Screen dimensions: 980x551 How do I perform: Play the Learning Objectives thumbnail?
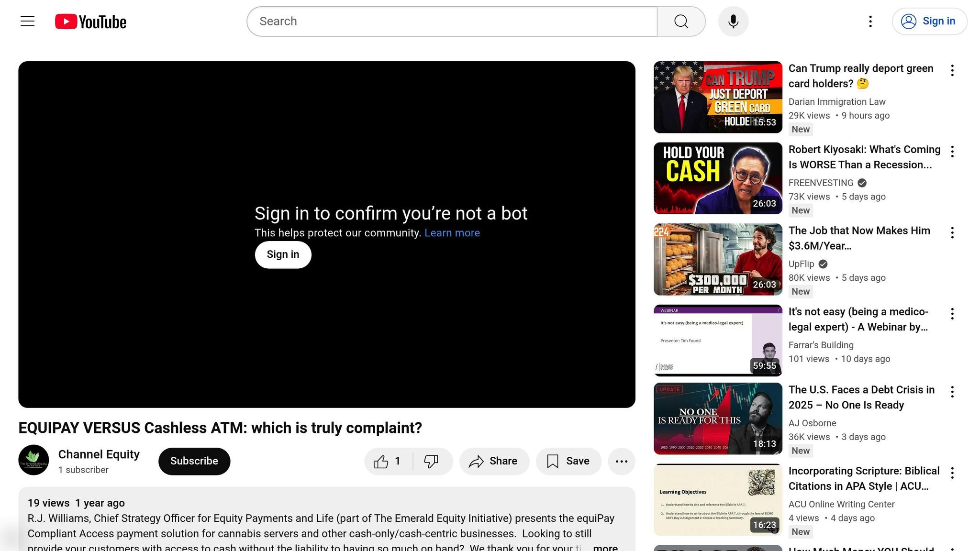[718, 500]
